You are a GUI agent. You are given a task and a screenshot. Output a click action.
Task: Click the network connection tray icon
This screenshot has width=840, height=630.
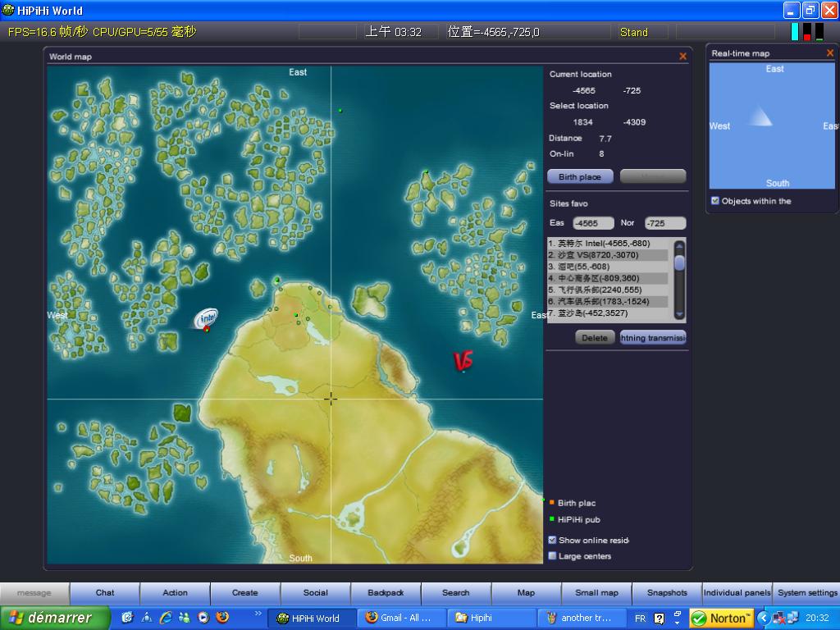pos(792,619)
